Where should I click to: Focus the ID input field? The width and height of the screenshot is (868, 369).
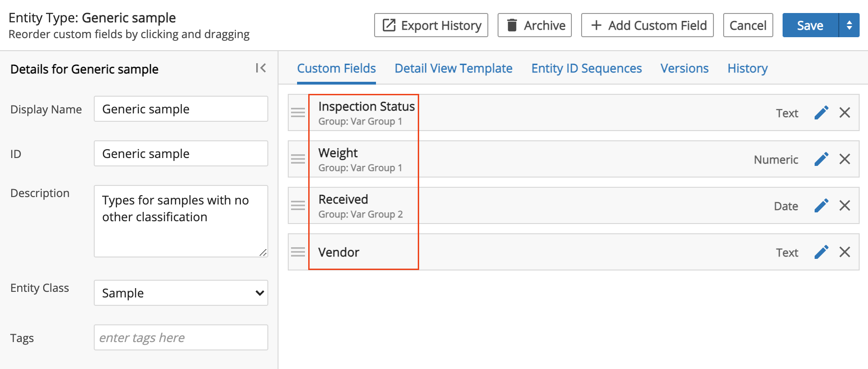point(181,153)
